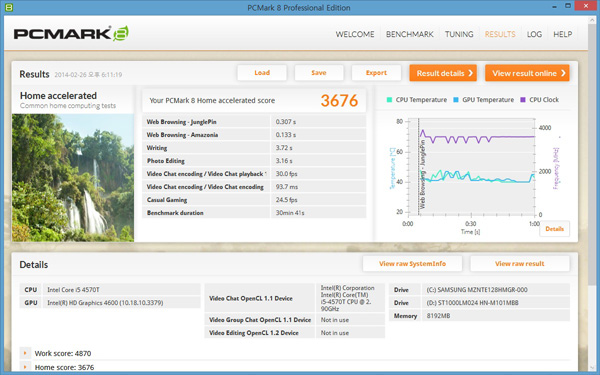Click the 8192MB memory value
The width and height of the screenshot is (600, 375).
pyautogui.click(x=438, y=316)
